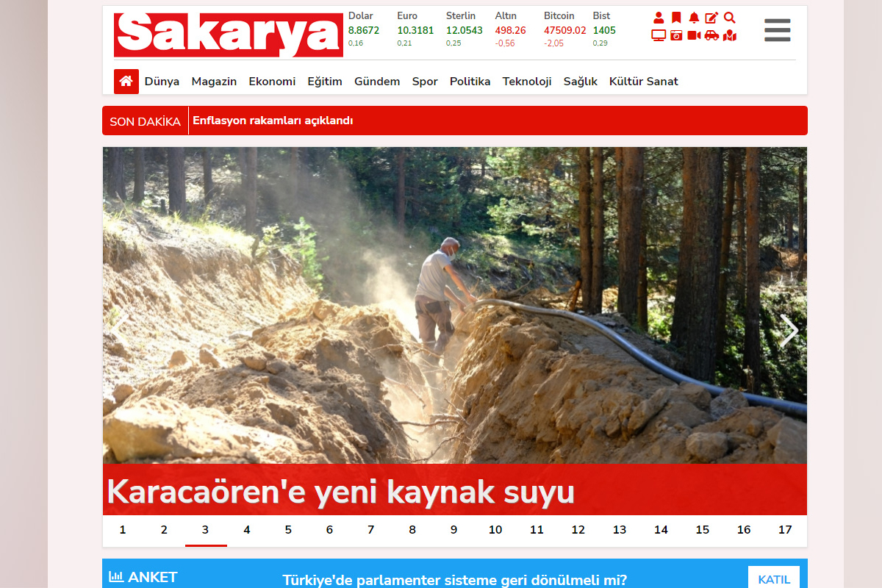882x588 pixels.
Task: Open the video camera icon
Action: [694, 35]
